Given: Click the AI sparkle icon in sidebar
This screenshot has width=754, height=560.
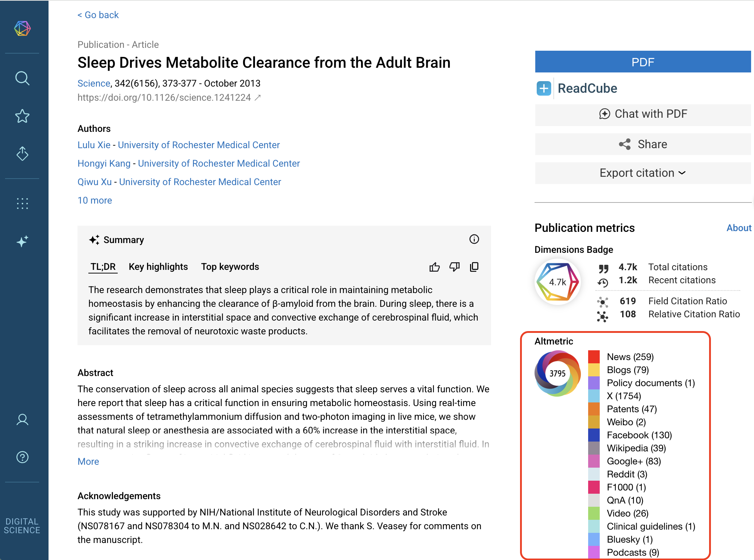Looking at the screenshot, I should [x=22, y=241].
